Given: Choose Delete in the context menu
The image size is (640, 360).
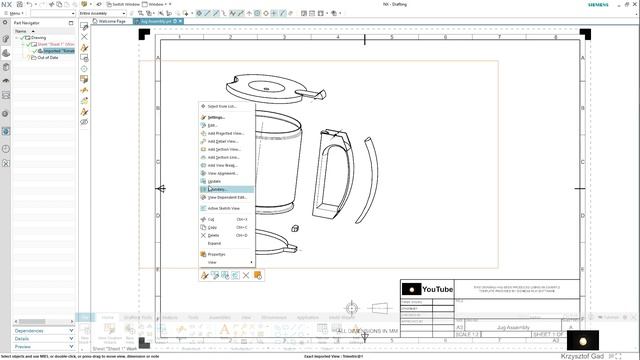Looking at the screenshot, I should (x=227, y=236).
